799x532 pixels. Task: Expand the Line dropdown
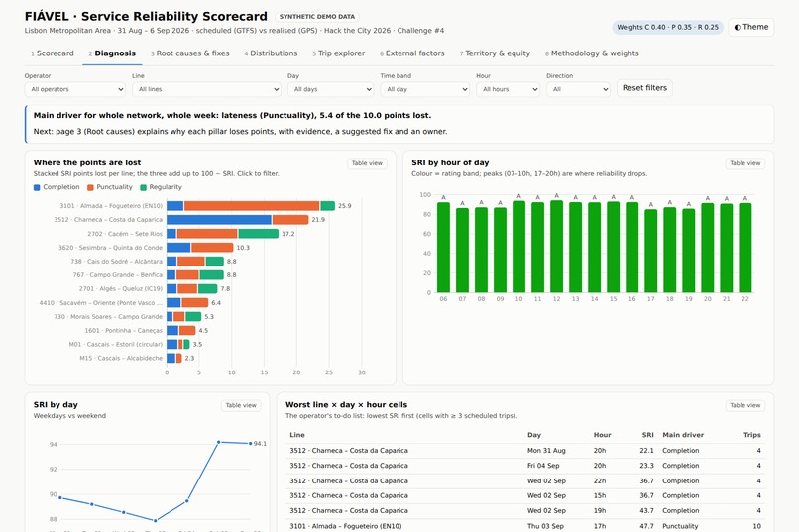click(206, 89)
